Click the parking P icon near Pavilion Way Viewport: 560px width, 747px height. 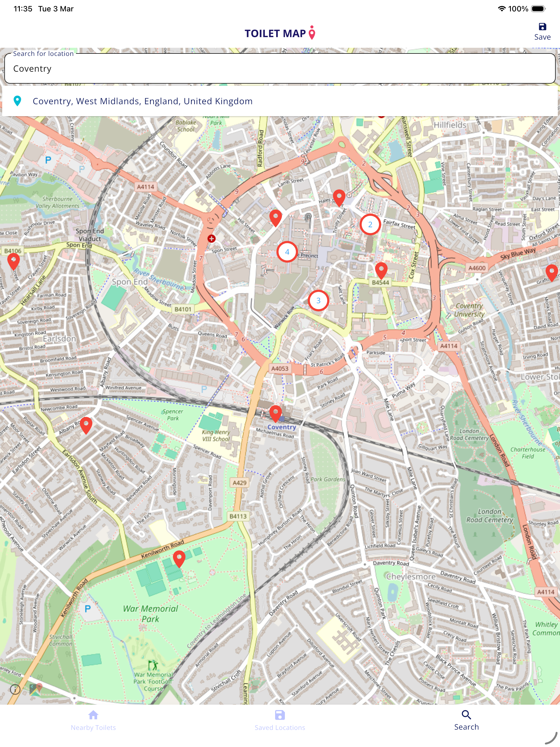[48, 160]
